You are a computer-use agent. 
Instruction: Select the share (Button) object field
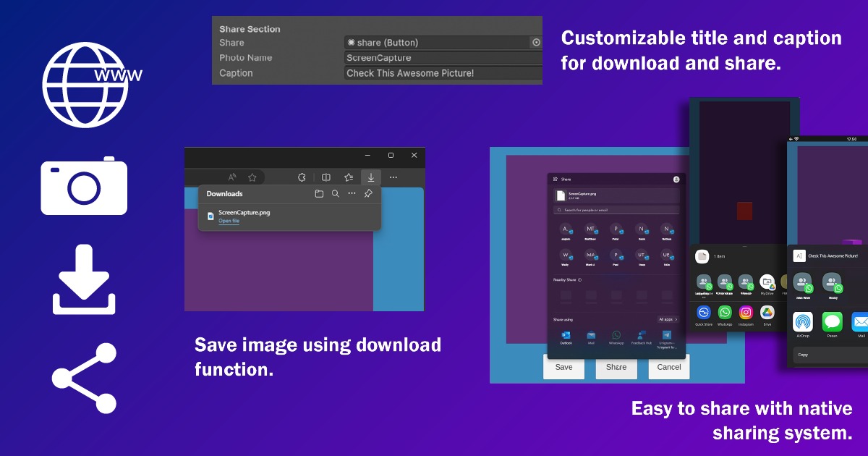point(438,43)
